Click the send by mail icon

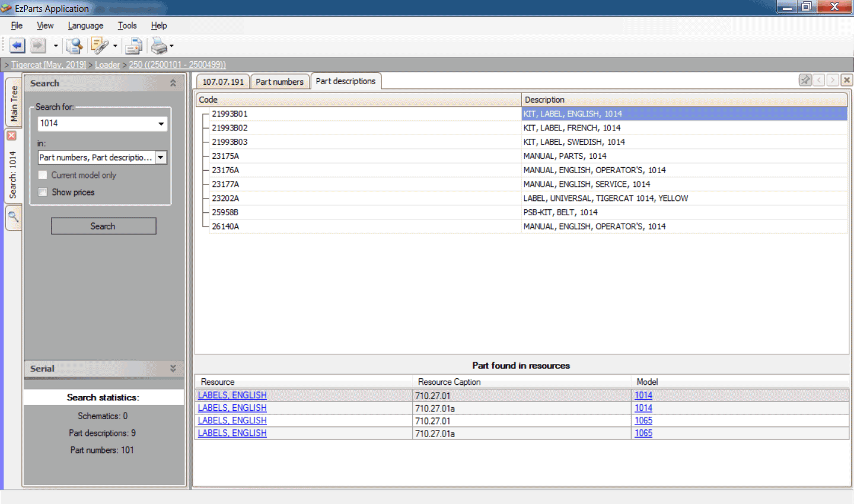pyautogui.click(x=134, y=46)
